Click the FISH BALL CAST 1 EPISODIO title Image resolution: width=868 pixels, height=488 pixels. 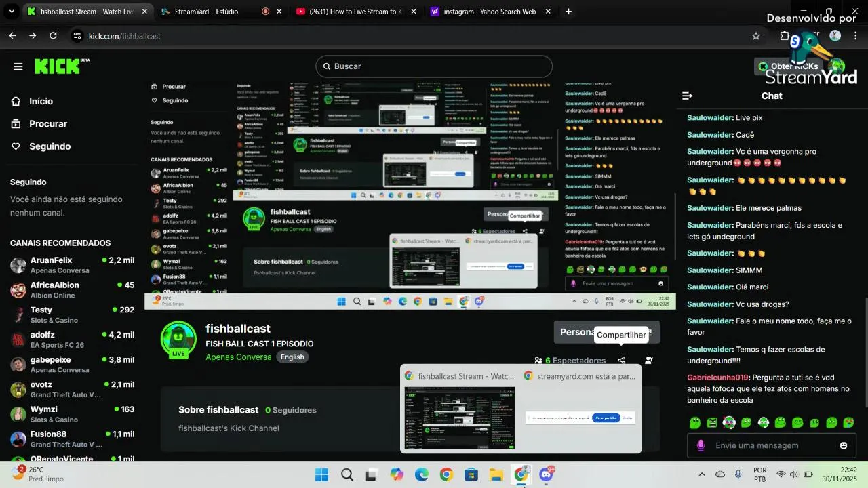[260, 344]
